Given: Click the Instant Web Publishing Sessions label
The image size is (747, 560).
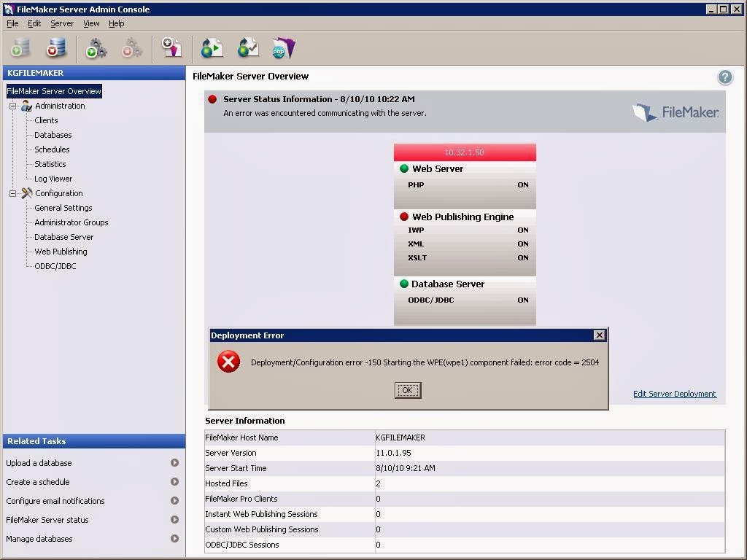Looking at the screenshot, I should (x=261, y=514).
